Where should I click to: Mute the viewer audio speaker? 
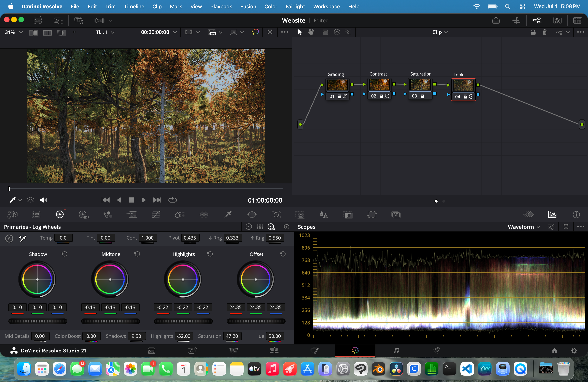pos(43,200)
